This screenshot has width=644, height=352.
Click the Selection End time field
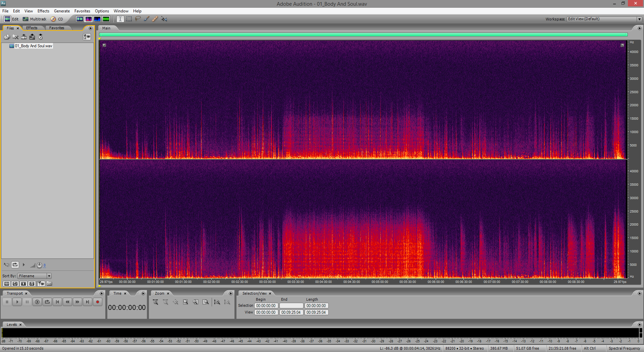(291, 306)
